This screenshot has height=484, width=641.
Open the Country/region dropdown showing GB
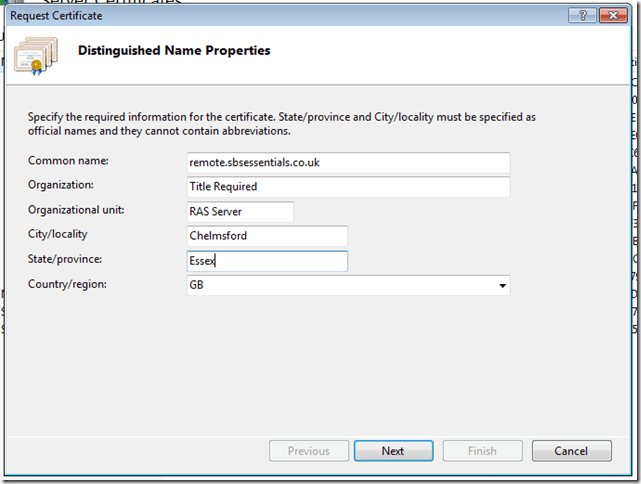(349, 285)
